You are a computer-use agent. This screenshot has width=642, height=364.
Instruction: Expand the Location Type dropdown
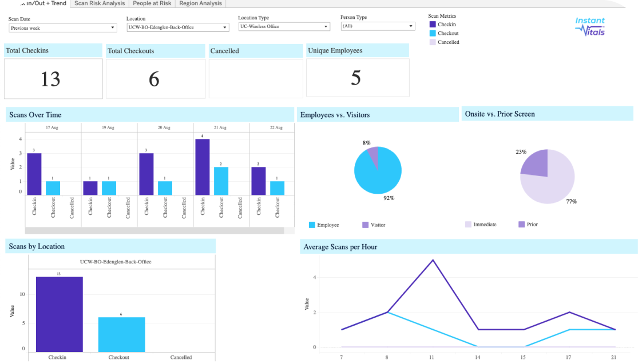284,26
